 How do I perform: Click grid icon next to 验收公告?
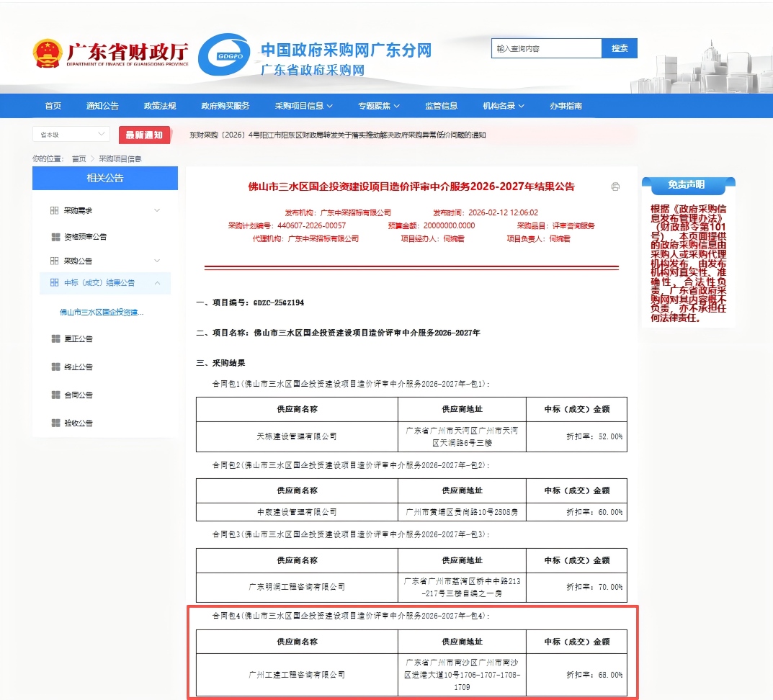[x=55, y=423]
